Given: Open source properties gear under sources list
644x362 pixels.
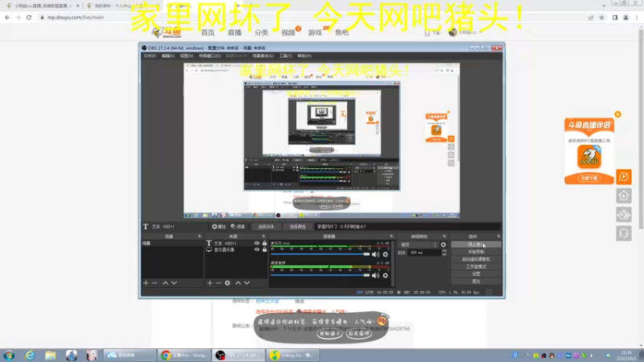Looking at the screenshot, I should [228, 283].
